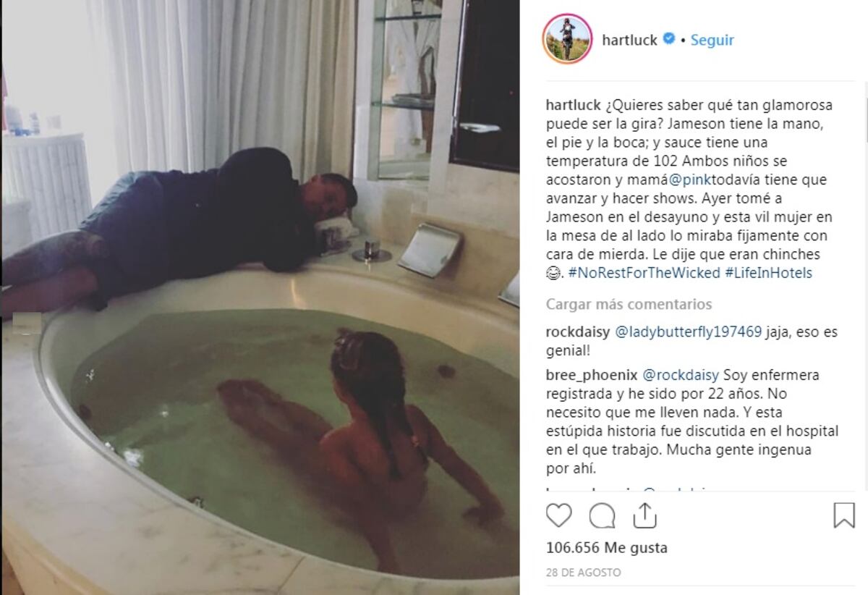Click the bathtub photo of the post
868x595 pixels.
coord(260,297)
